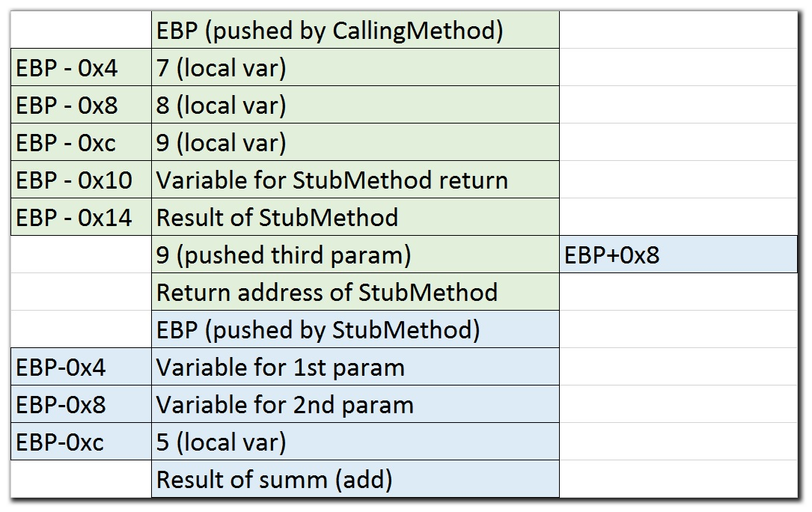Select the "Variable for 1st param" cell

pos(355,368)
